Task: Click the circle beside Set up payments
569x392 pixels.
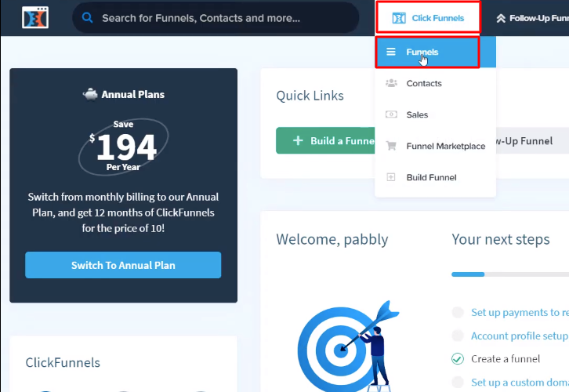Action: tap(458, 312)
